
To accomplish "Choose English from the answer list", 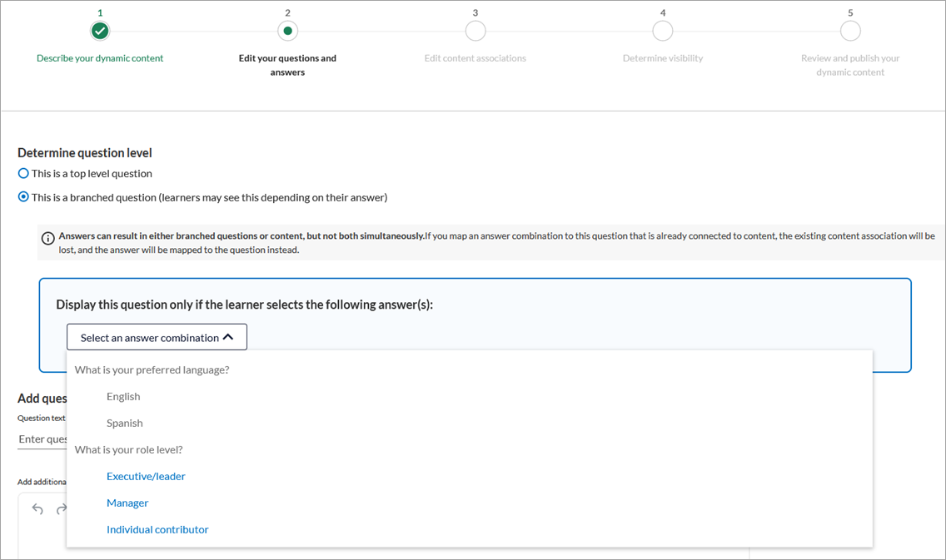I will click(123, 396).
